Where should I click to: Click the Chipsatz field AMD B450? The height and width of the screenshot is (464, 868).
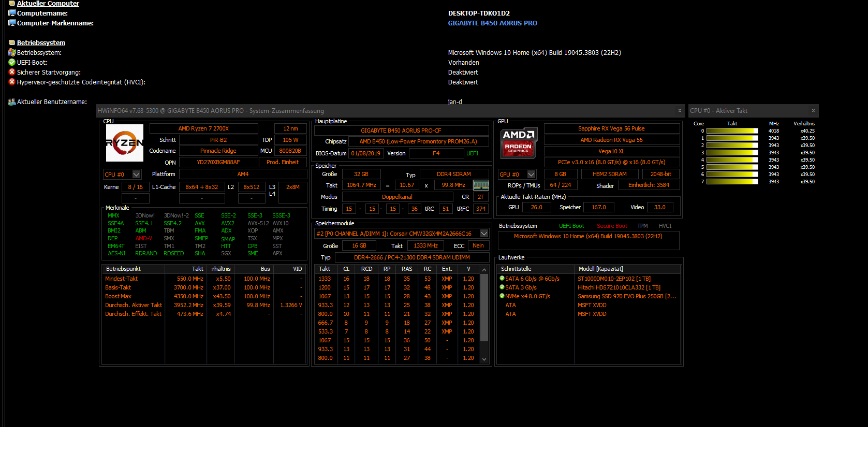click(418, 141)
